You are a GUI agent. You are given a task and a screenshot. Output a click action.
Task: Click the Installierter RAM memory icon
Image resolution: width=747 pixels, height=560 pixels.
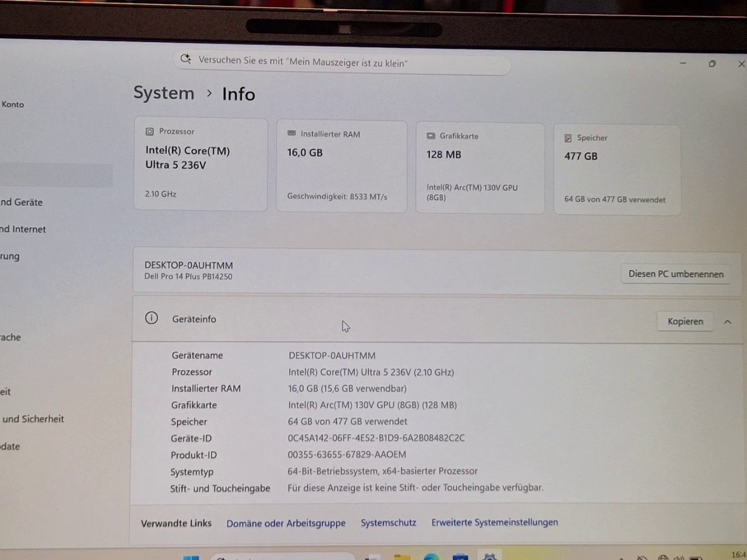(x=291, y=134)
